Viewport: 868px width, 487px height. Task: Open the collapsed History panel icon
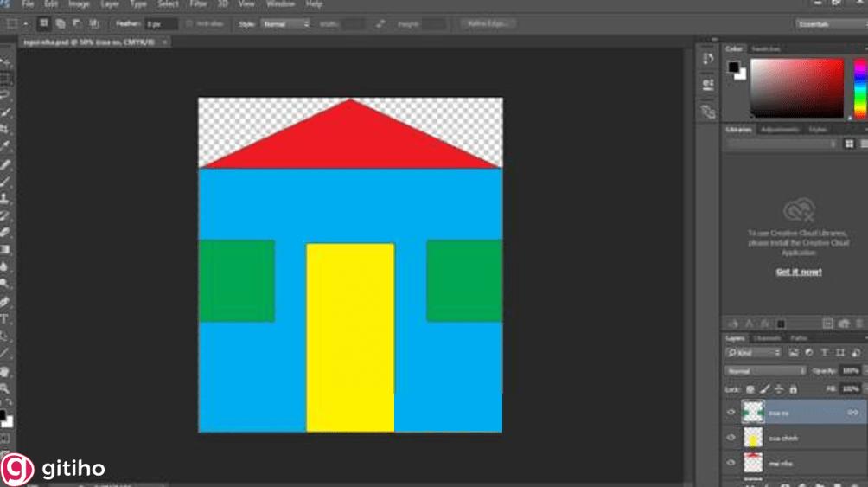(x=708, y=58)
